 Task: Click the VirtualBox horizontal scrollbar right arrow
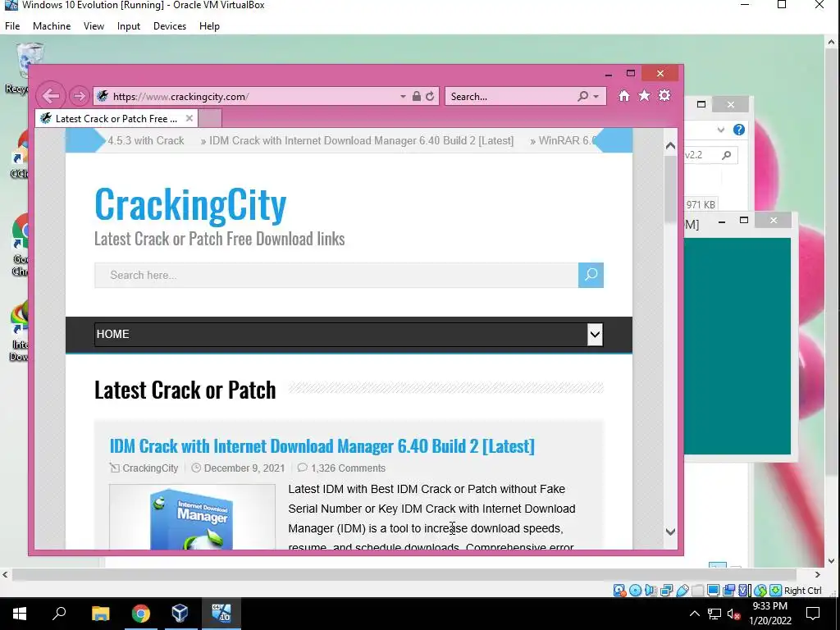coord(818,575)
